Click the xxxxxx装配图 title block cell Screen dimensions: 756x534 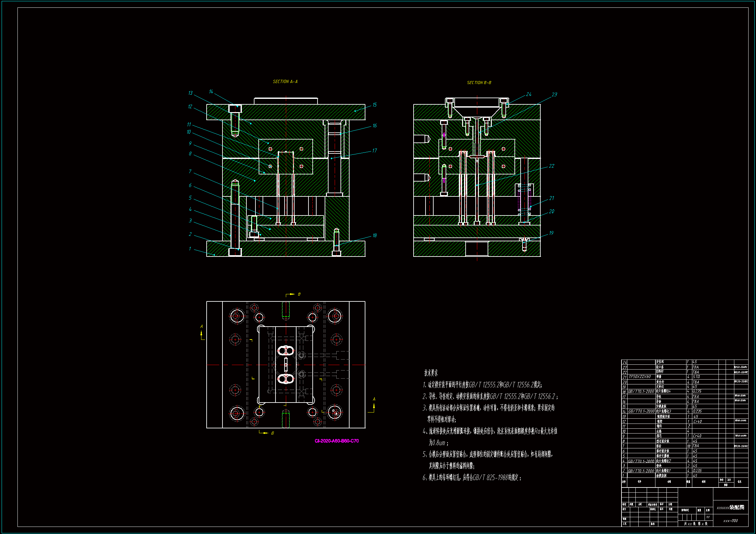tap(731, 508)
